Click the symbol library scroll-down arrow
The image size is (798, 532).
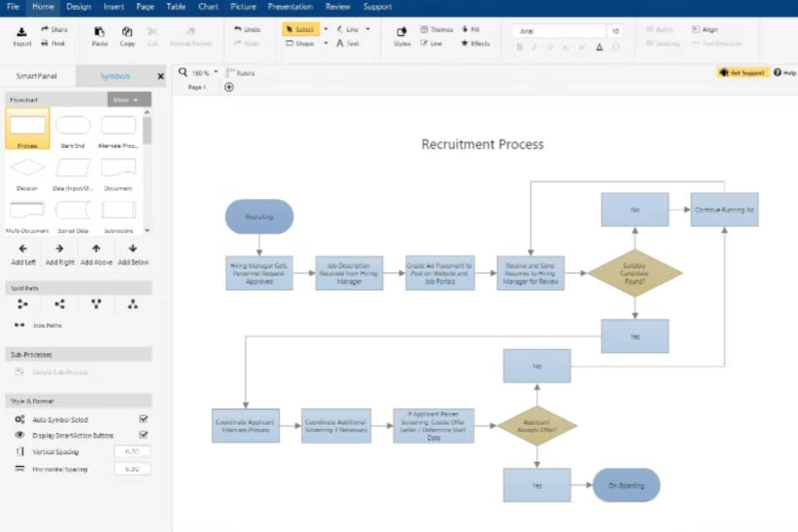click(x=147, y=230)
